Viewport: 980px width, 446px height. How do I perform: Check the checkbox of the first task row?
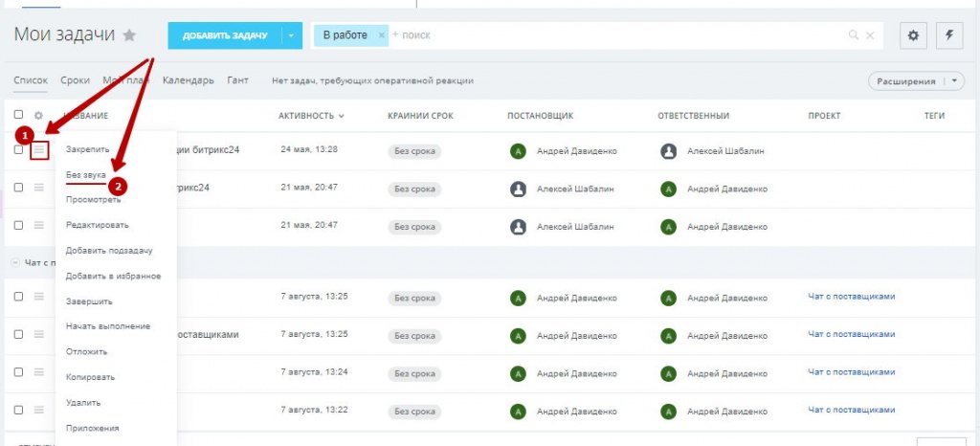pyautogui.click(x=18, y=150)
